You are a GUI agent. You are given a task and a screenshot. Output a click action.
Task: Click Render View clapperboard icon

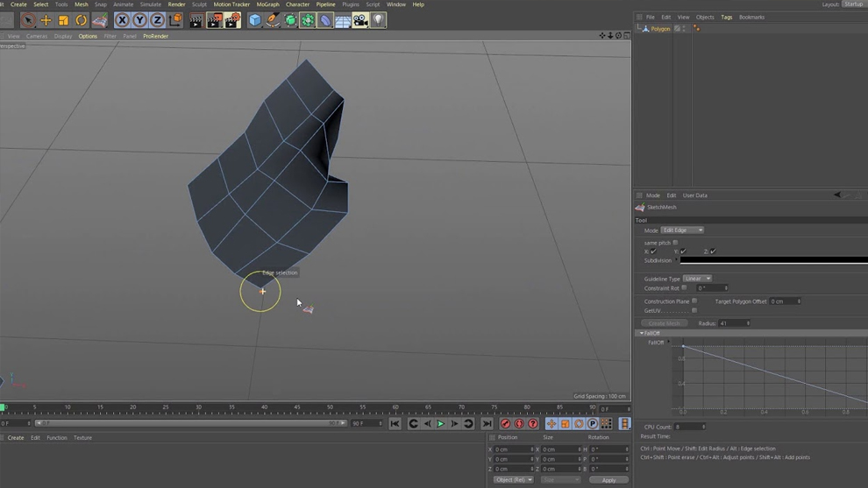click(x=196, y=20)
